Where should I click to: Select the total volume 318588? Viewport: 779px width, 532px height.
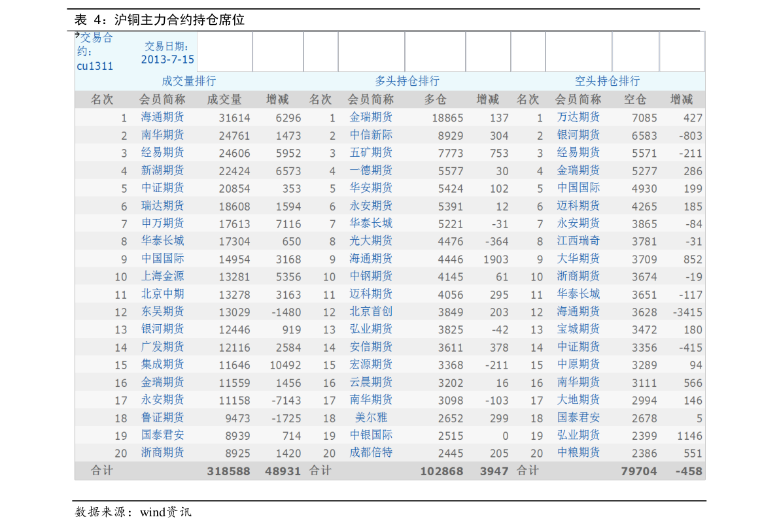[228, 471]
